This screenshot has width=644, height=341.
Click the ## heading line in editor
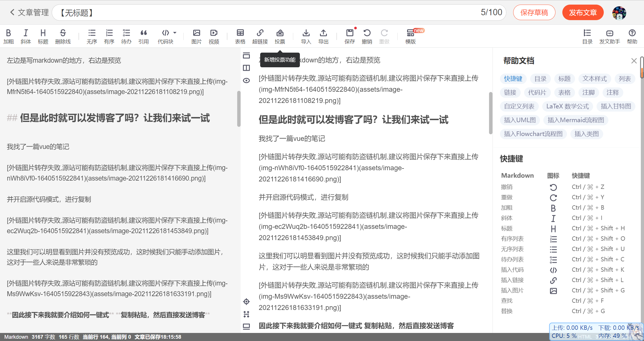click(x=108, y=118)
